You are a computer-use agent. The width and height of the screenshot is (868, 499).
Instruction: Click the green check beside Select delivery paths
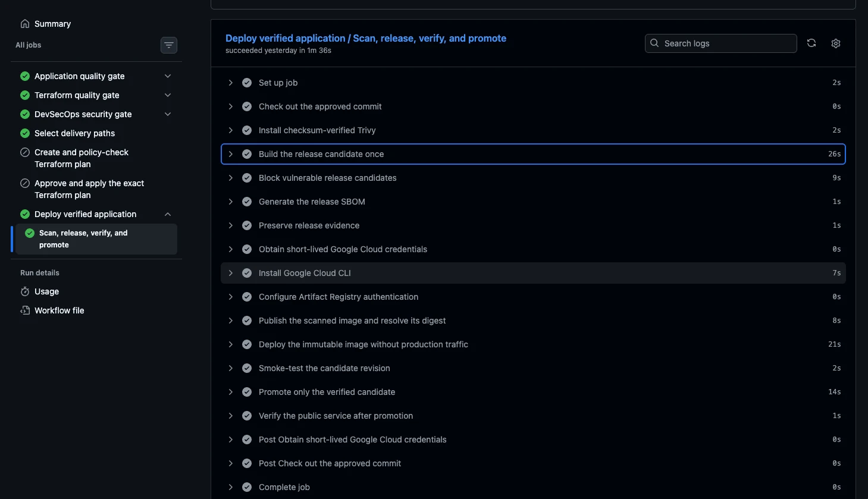pyautogui.click(x=25, y=133)
